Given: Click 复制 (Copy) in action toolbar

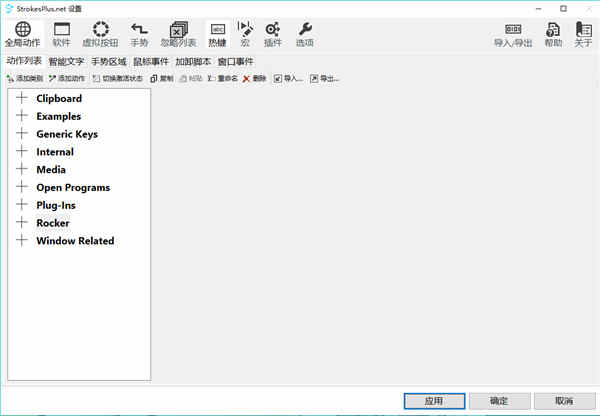Looking at the screenshot, I should (162, 78).
